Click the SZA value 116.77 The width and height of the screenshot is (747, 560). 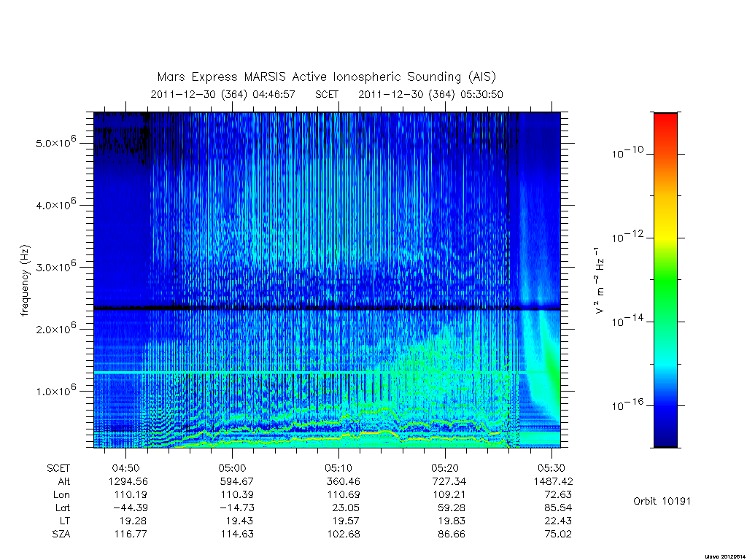click(x=131, y=534)
